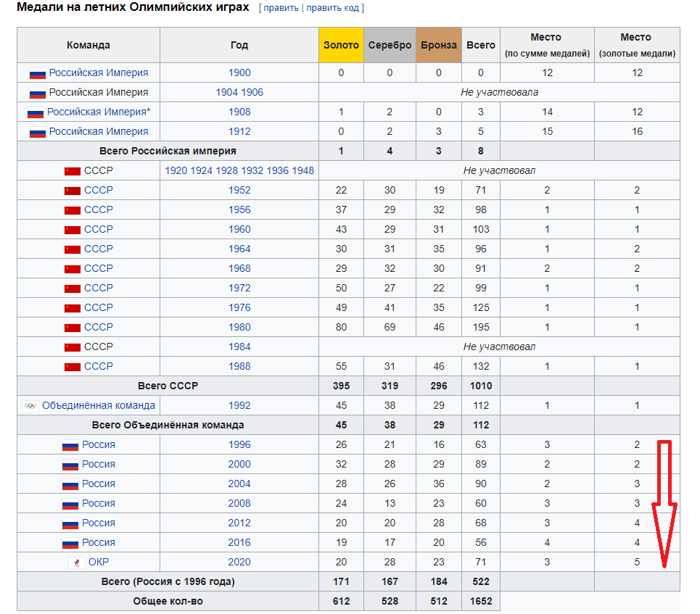This screenshot has width=700, height=614.
Task: Open the 1936 year link
Action: 277,170
